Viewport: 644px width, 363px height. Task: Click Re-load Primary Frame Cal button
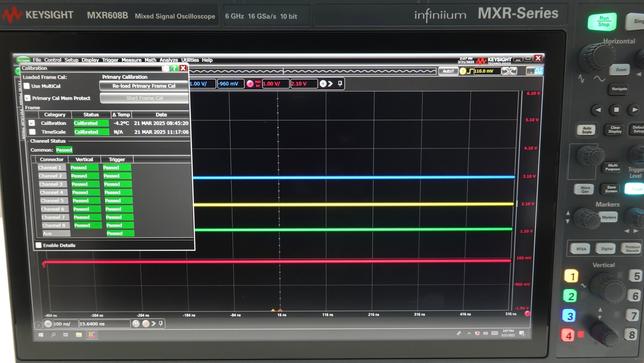point(144,86)
